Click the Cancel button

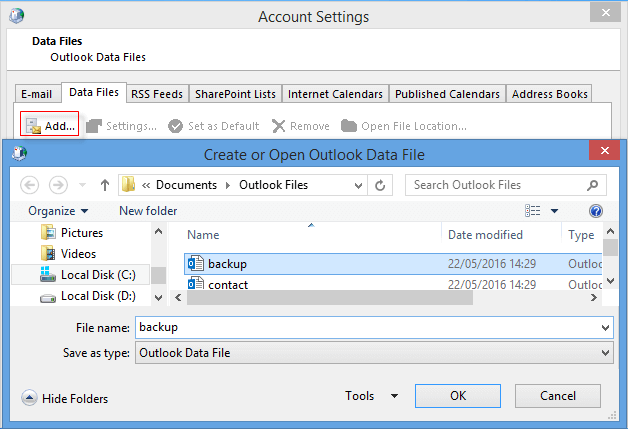pos(558,396)
